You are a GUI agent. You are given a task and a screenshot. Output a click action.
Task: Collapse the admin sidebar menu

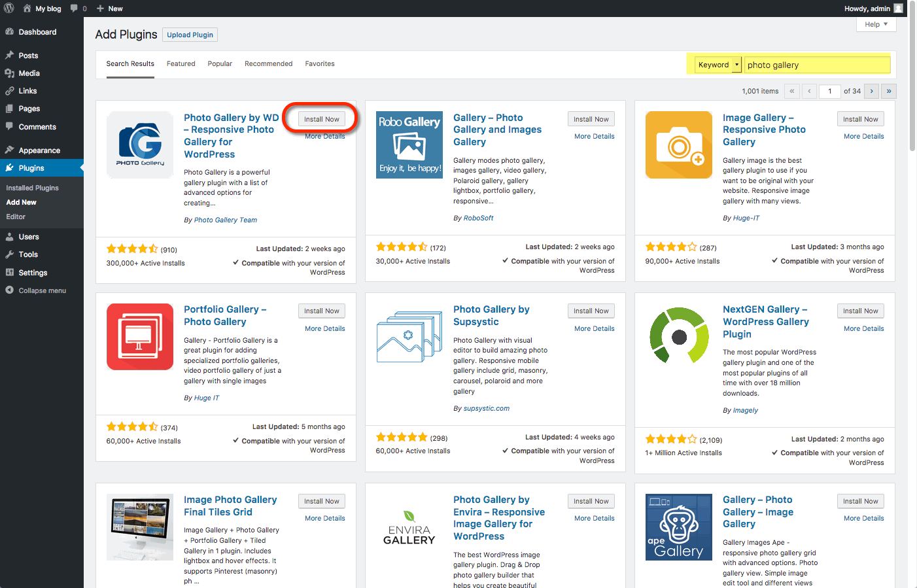42,290
